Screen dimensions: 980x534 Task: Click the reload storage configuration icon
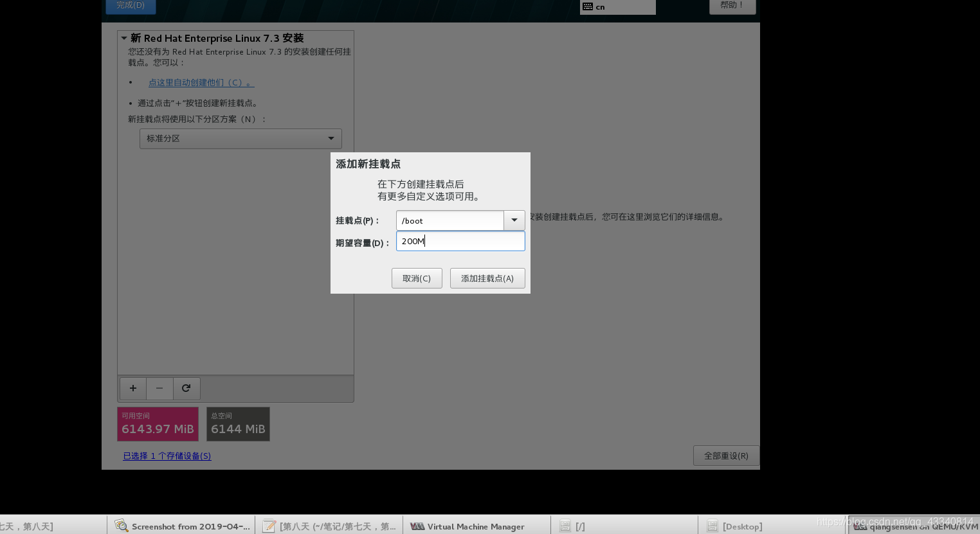click(186, 388)
